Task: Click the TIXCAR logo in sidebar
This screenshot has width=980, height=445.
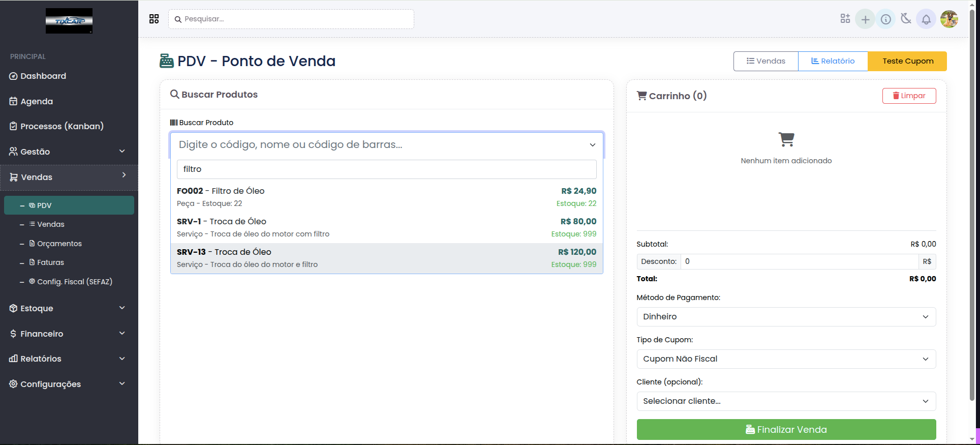Action: pos(69,21)
